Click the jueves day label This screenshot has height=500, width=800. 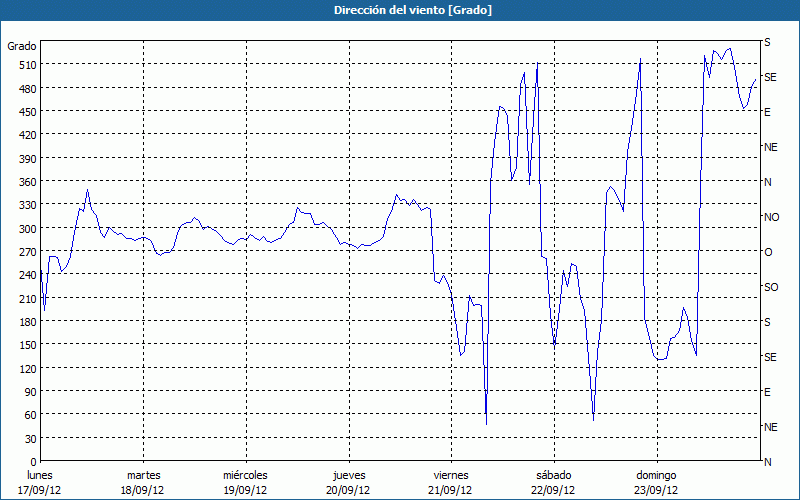[x=348, y=475]
